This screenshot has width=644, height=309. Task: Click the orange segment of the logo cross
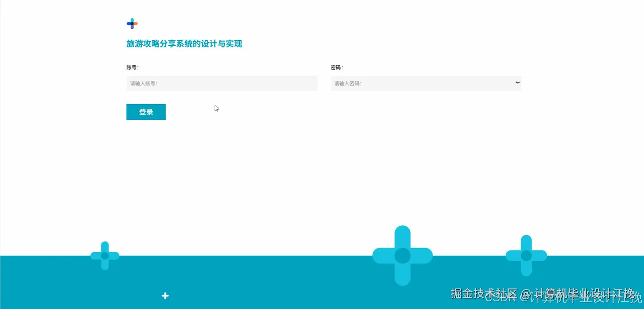click(136, 23)
